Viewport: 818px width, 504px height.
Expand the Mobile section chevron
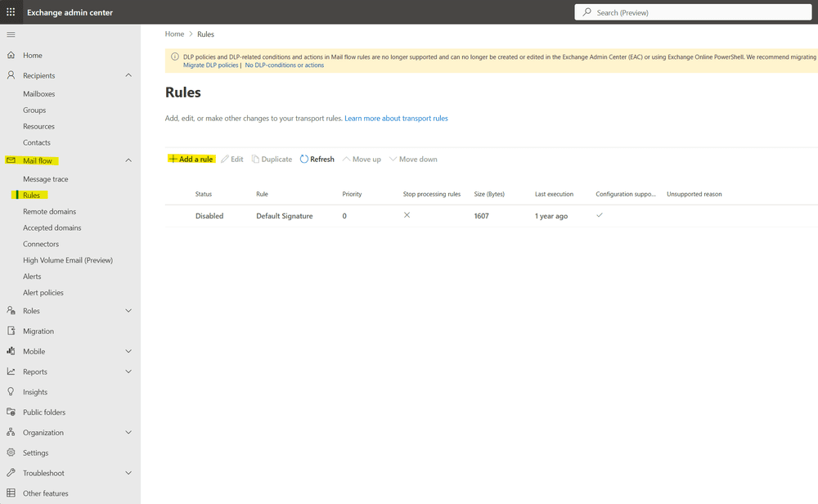point(128,351)
